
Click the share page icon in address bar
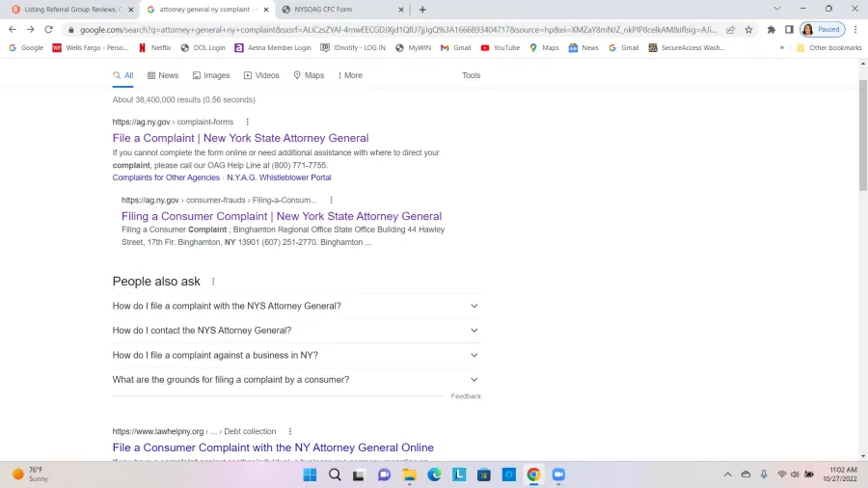point(730,29)
